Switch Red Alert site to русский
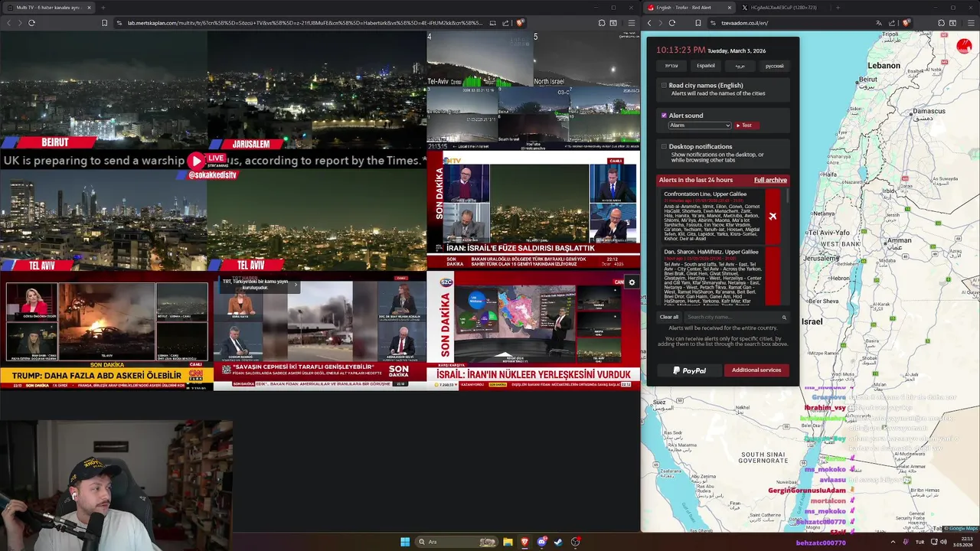This screenshot has width=980, height=551. 775,66
